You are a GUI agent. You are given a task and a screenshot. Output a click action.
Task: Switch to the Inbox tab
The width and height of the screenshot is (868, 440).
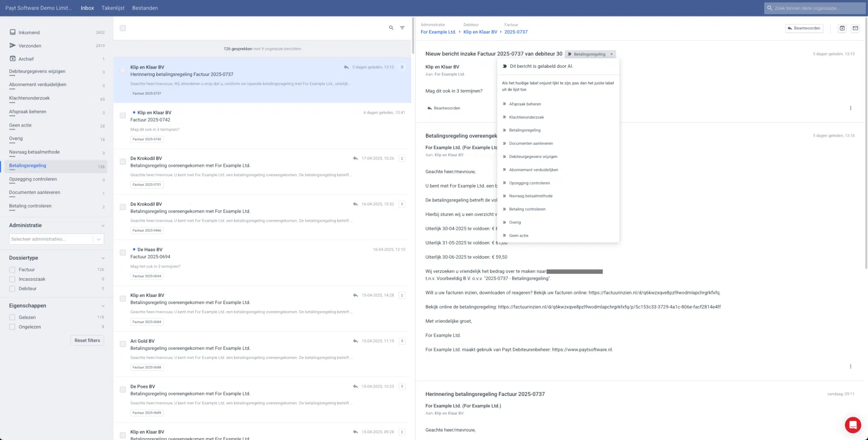(87, 8)
